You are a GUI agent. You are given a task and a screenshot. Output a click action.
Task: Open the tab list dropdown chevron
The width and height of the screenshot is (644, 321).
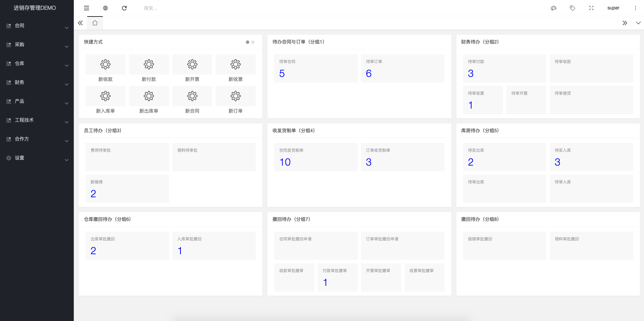point(638,23)
